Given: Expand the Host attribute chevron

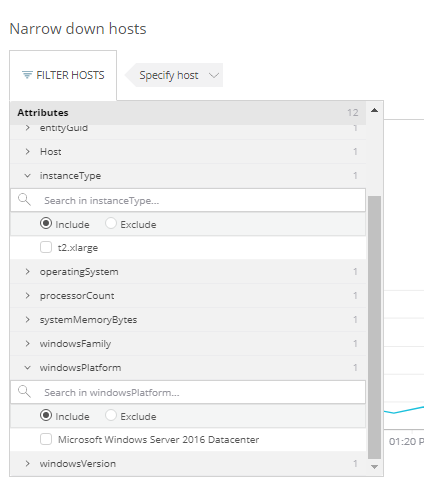Looking at the screenshot, I should click(28, 152).
